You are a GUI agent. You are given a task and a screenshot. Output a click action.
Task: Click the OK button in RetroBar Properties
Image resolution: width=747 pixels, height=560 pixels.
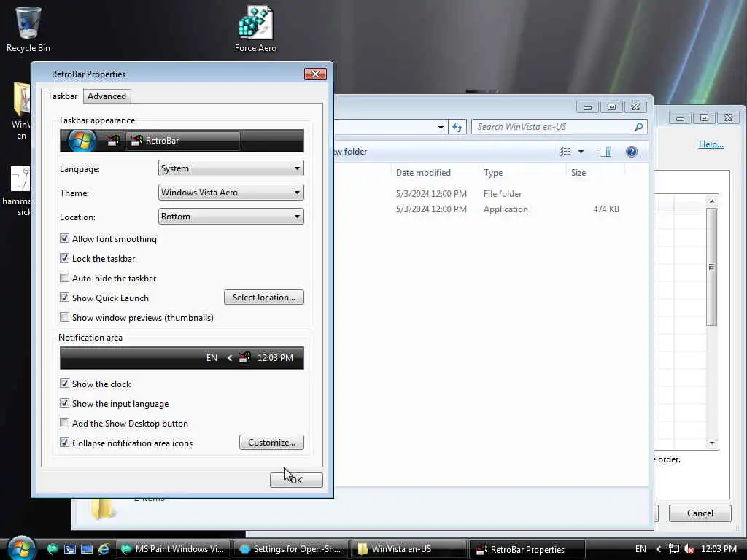click(x=296, y=480)
